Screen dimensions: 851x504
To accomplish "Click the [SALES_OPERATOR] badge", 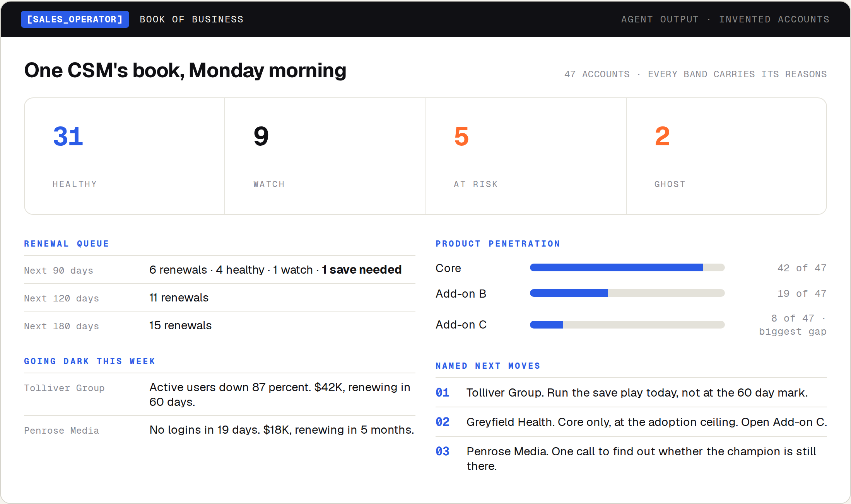I will (75, 19).
